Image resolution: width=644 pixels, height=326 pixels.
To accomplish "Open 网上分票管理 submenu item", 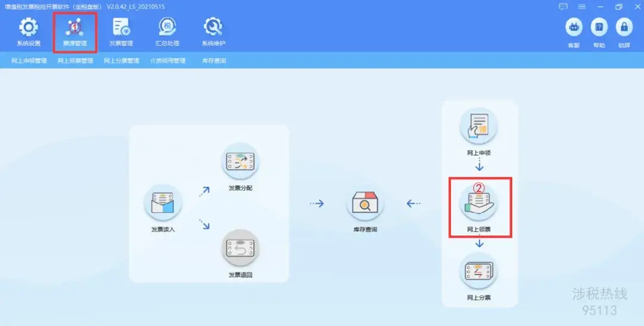I will tap(122, 61).
